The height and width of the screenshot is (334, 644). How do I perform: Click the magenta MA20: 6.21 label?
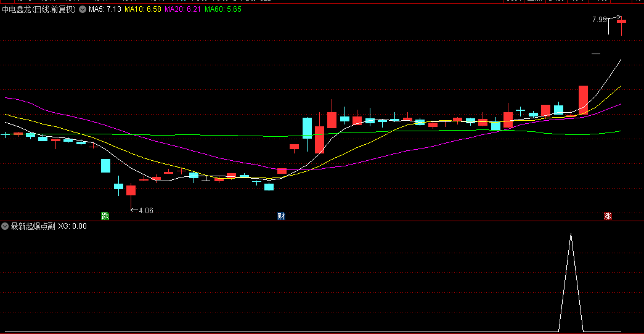[x=183, y=9]
